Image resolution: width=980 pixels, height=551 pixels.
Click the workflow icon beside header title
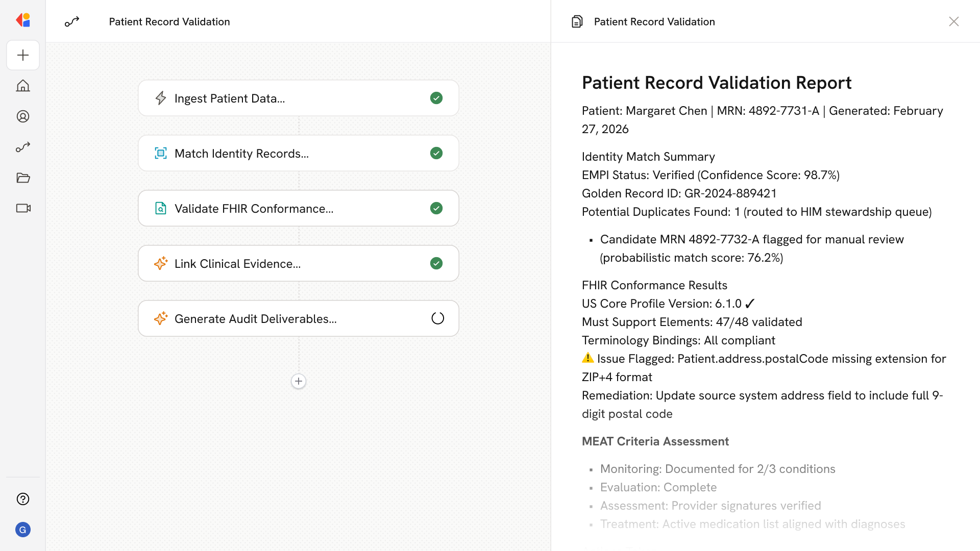tap(72, 21)
